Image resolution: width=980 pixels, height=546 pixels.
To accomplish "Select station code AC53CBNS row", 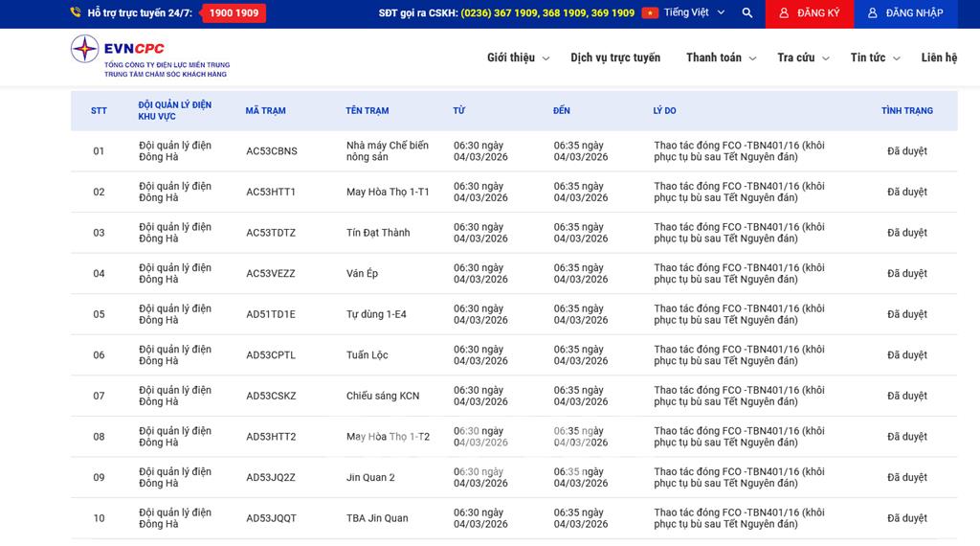I will tap(272, 151).
